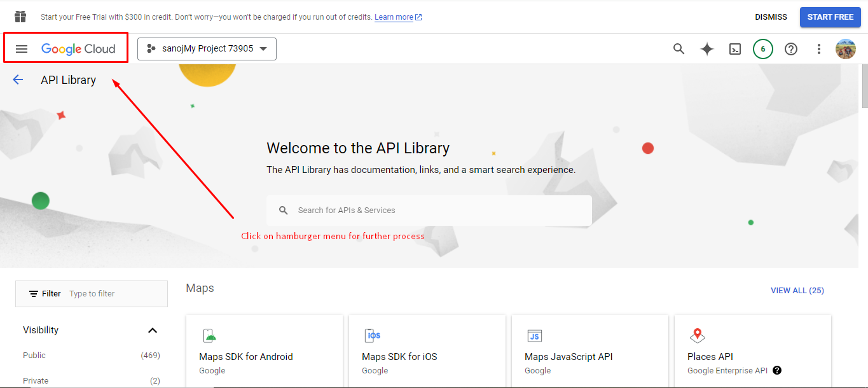This screenshot has width=868, height=388.
Task: Open notifications badge showing 6
Action: click(x=762, y=49)
